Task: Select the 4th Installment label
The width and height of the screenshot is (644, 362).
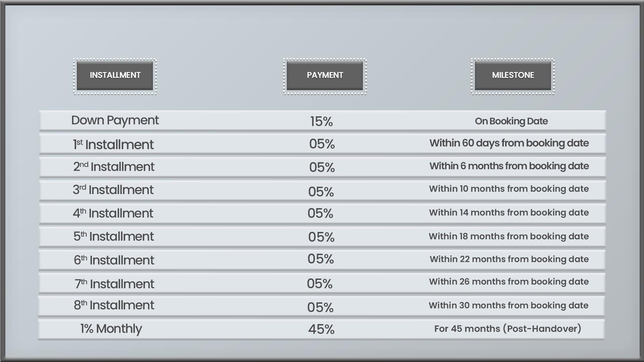Action: pos(113,213)
